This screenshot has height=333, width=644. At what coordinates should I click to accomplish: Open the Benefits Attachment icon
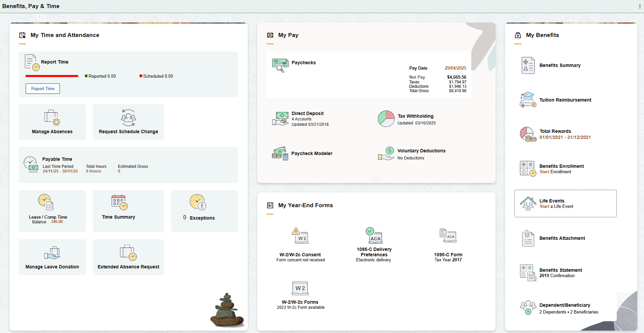pyautogui.click(x=528, y=238)
